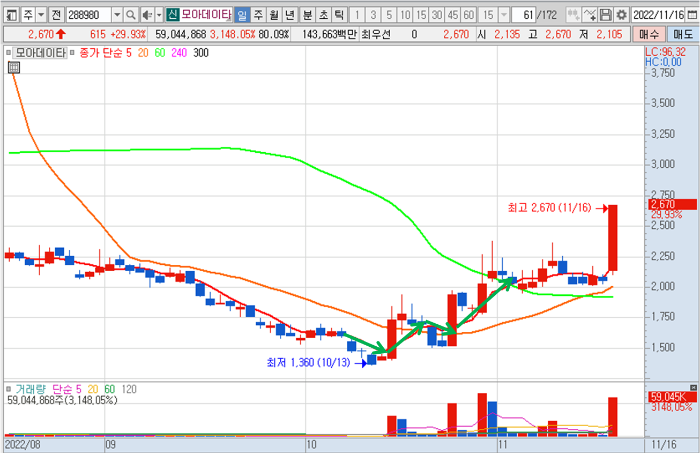Open the calendar date picker icon
700x453 pixels.
pyautogui.click(x=692, y=15)
